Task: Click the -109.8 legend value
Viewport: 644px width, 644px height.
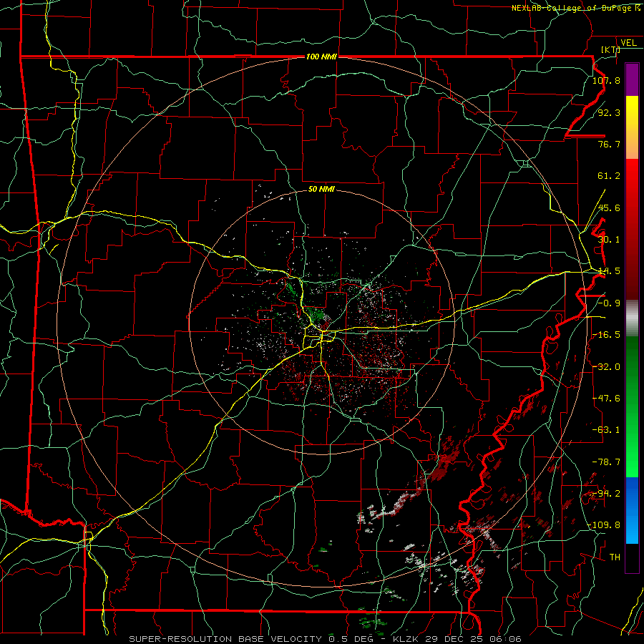Action: point(603,526)
